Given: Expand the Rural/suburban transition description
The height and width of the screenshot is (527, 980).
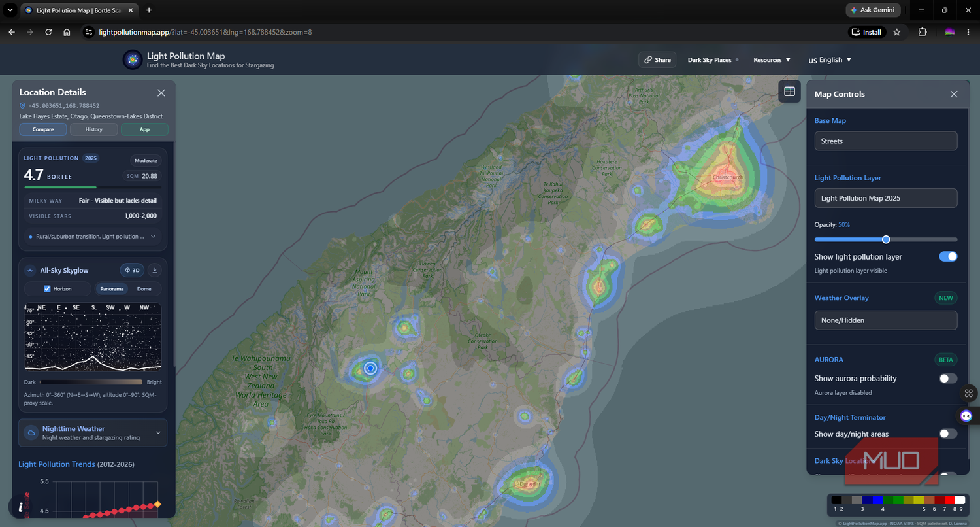Looking at the screenshot, I should 93,236.
